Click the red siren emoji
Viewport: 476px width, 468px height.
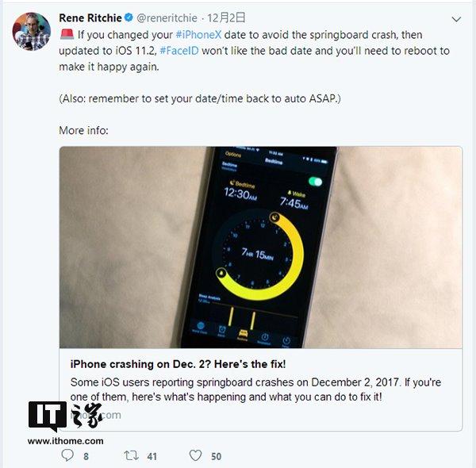[67, 34]
